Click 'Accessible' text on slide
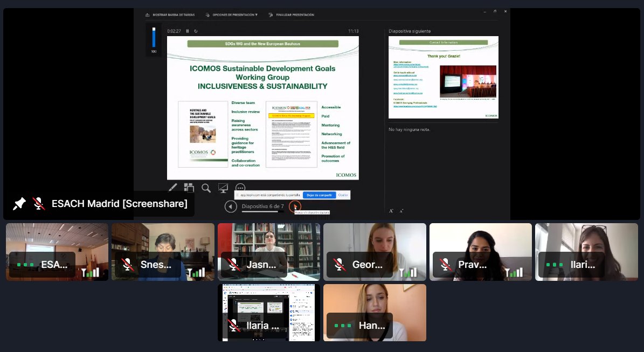 [x=331, y=107]
